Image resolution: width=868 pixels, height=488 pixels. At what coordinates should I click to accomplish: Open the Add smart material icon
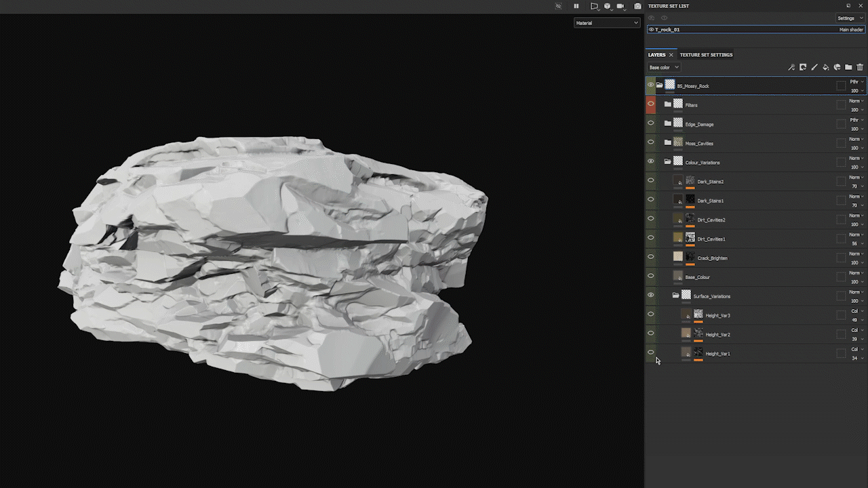(x=837, y=67)
